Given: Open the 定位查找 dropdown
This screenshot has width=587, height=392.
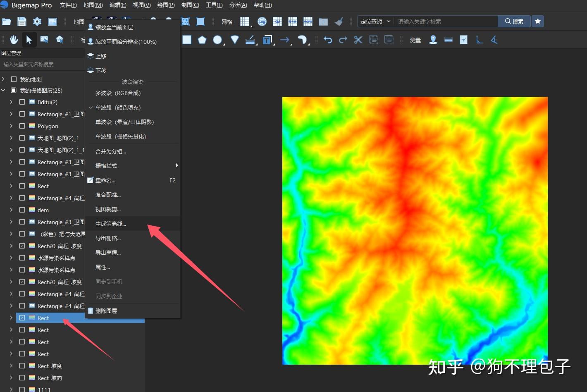Looking at the screenshot, I should 375,22.
